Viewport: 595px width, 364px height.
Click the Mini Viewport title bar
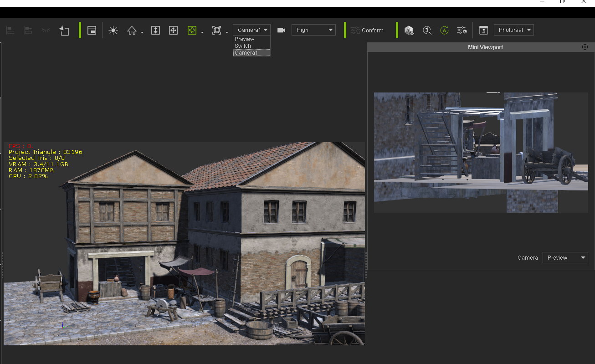tap(481, 47)
